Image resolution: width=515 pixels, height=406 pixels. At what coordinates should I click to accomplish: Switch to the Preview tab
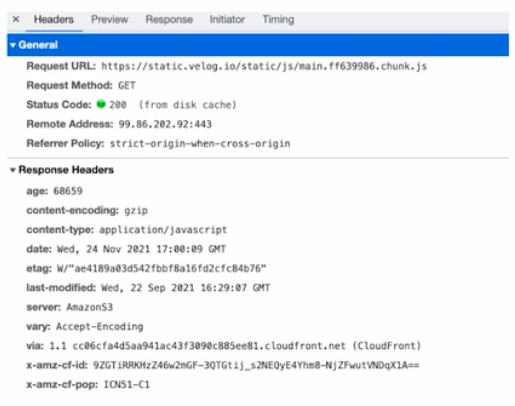point(109,19)
